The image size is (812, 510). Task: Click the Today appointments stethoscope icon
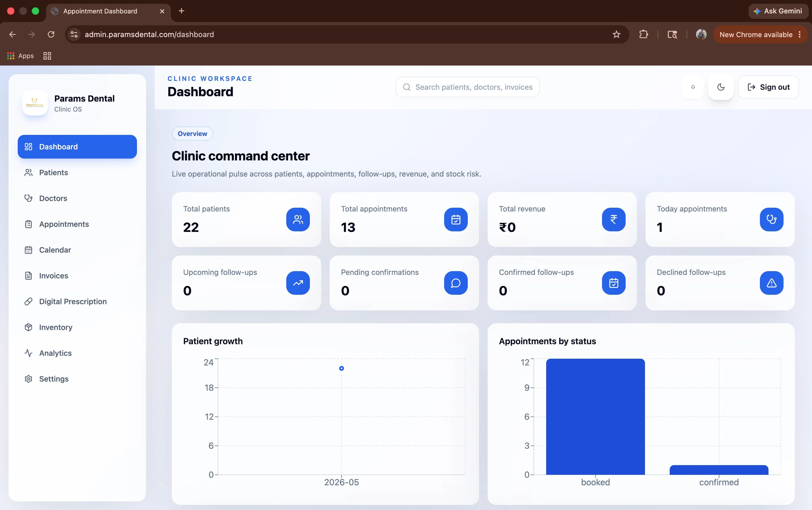click(771, 220)
